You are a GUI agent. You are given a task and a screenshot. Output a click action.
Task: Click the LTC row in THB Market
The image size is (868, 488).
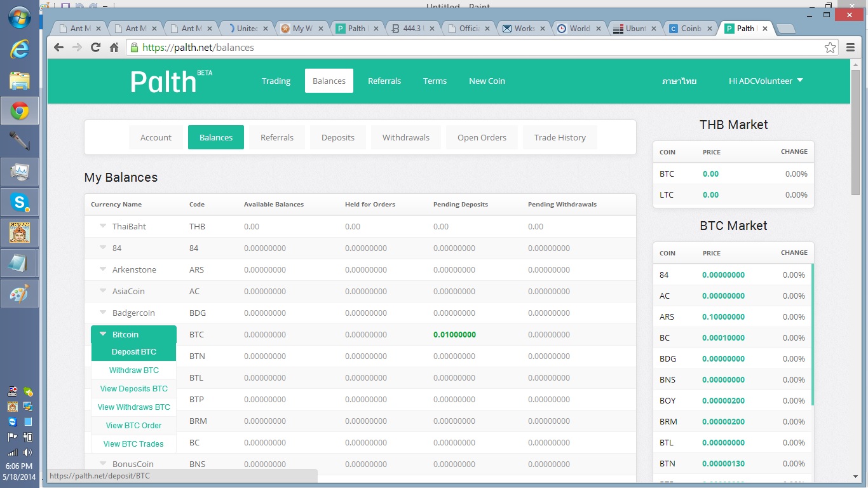point(733,194)
